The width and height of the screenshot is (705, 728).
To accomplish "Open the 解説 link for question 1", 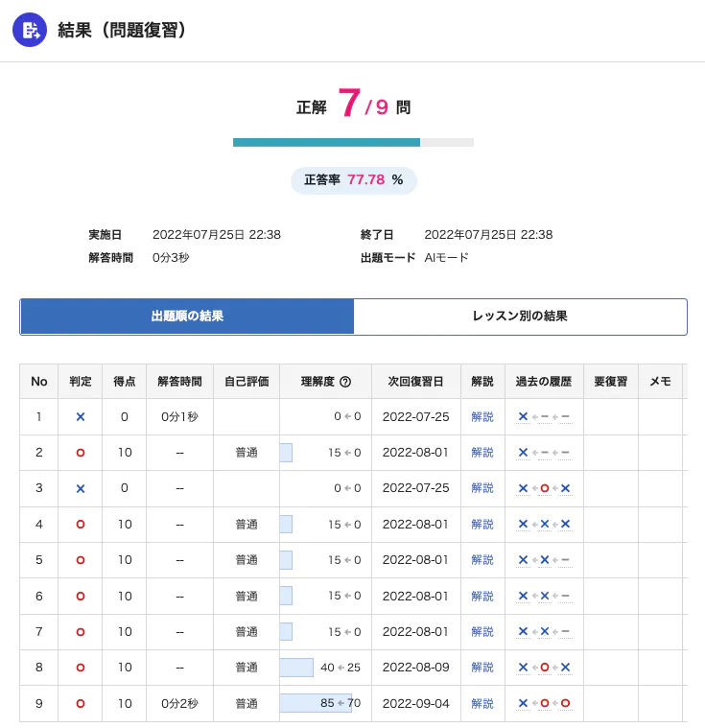I will pyautogui.click(x=482, y=417).
